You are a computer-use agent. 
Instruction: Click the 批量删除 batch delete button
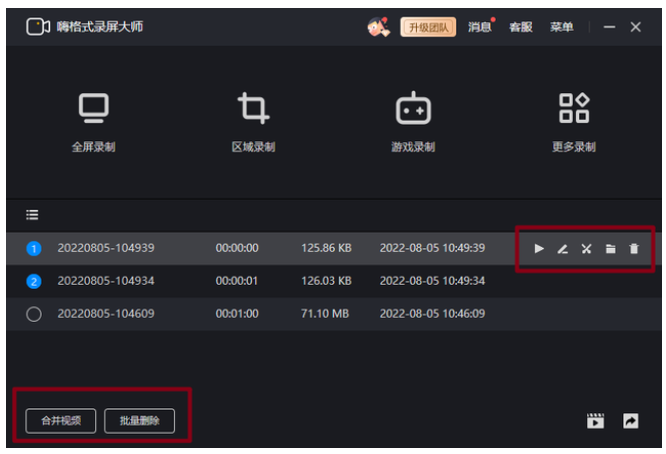coord(139,421)
